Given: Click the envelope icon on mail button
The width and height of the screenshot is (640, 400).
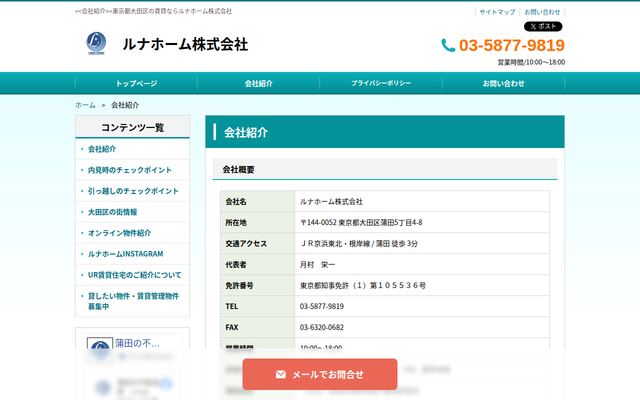Looking at the screenshot, I should (x=280, y=374).
